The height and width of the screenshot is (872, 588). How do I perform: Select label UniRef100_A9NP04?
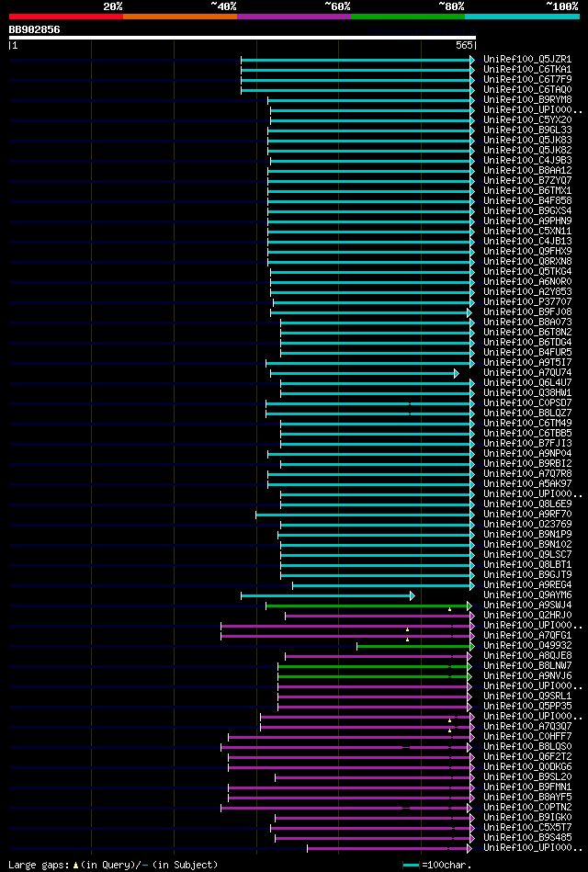click(528, 453)
